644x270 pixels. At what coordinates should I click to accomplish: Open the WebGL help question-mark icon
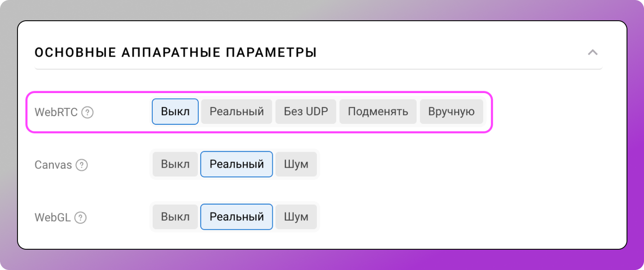80,217
